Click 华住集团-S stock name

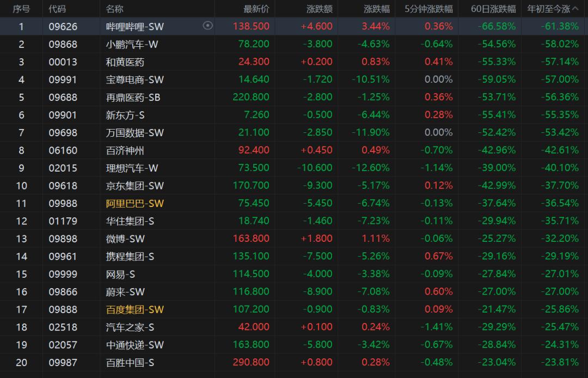[130, 221]
